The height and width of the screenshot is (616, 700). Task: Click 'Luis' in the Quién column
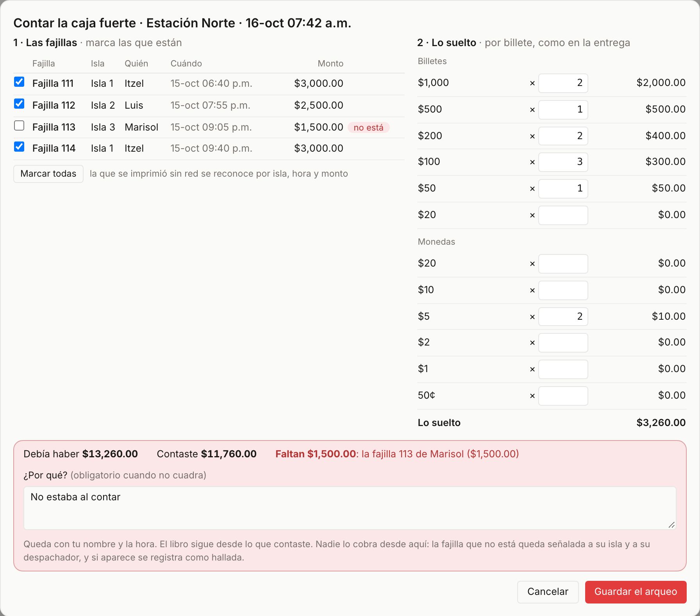(x=134, y=105)
